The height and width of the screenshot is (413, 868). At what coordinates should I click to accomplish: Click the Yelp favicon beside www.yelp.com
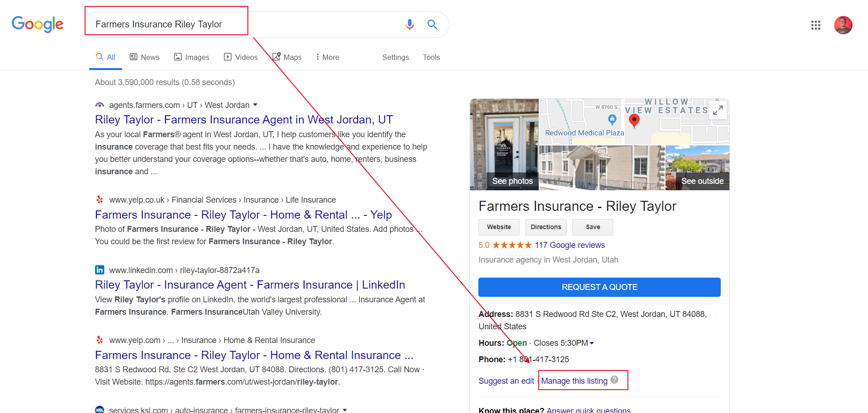pos(100,340)
